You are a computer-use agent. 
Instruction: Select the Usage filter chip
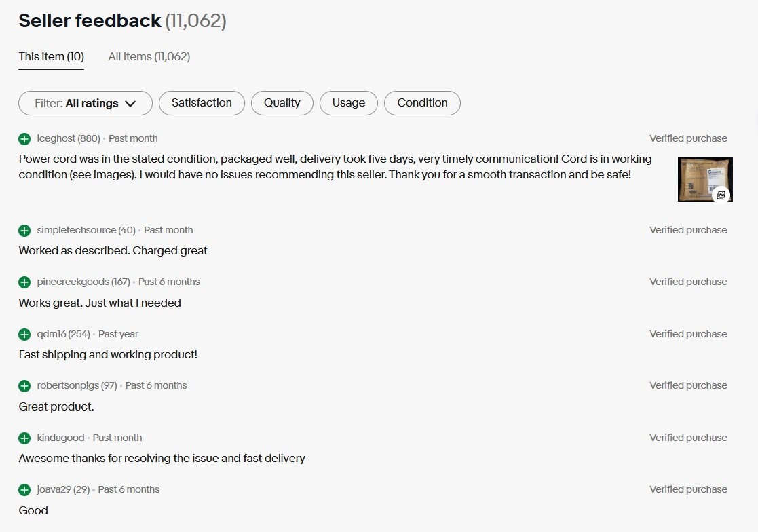[349, 103]
